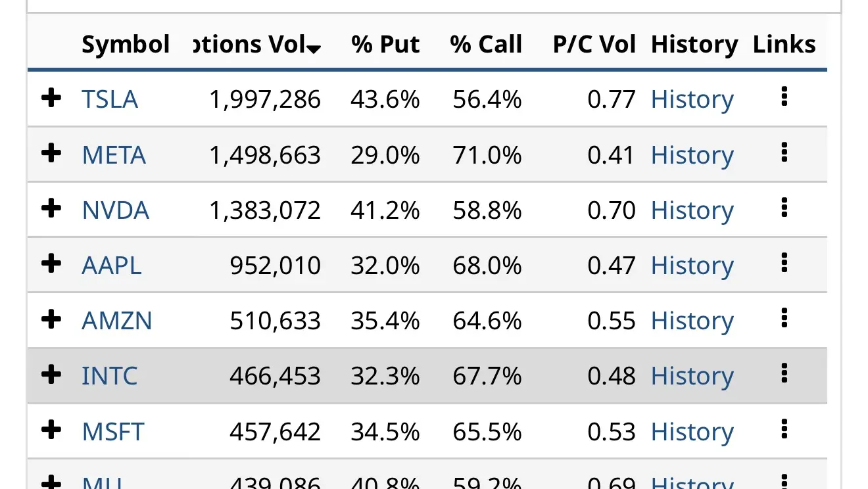This screenshot has width=868, height=489.
Task: Expand the META row details
Action: 51,153
